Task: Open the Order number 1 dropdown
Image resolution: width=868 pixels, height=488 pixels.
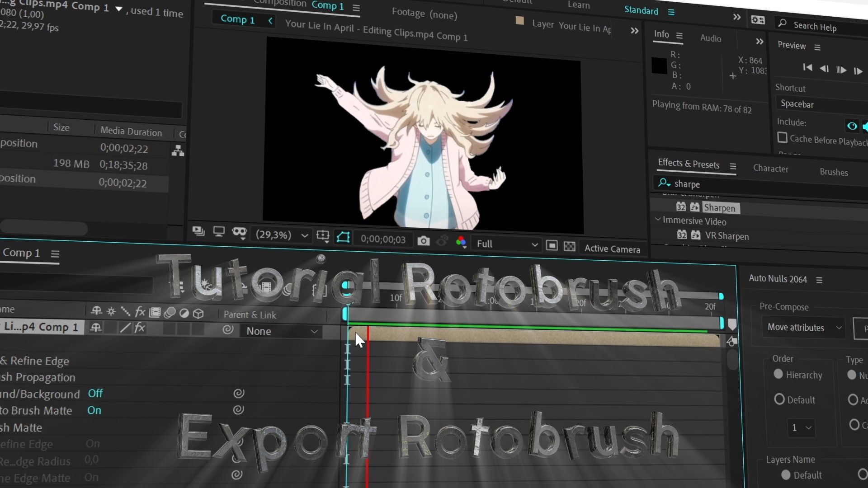Action: pyautogui.click(x=801, y=427)
